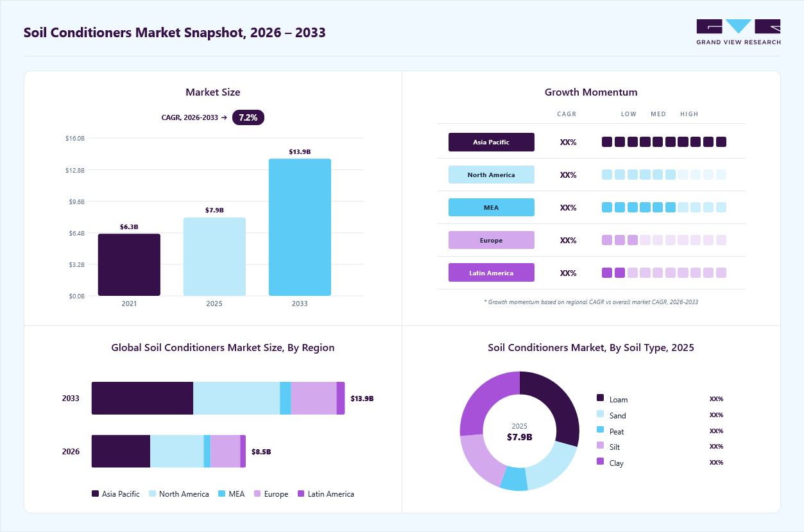The image size is (804, 532).
Task: Click the Asia Pacific legend color swatch
Action: coord(96,494)
